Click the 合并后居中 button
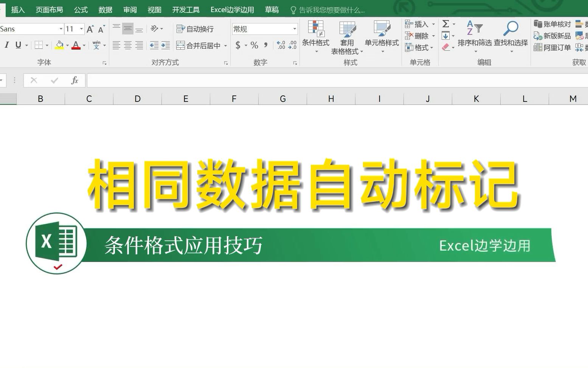 point(199,45)
